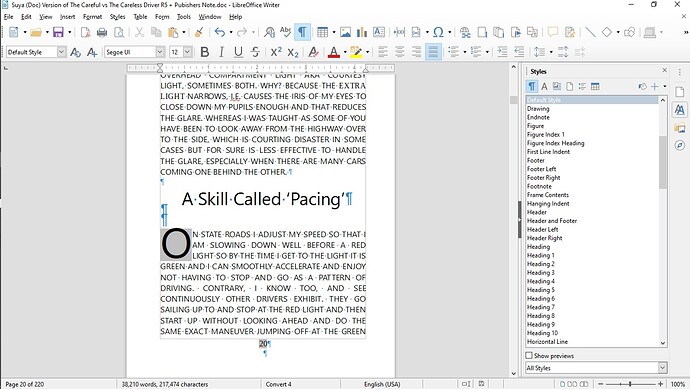Image resolution: width=690 pixels, height=389 pixels.
Task: Click the Undo arrow icon
Action: click(x=220, y=32)
